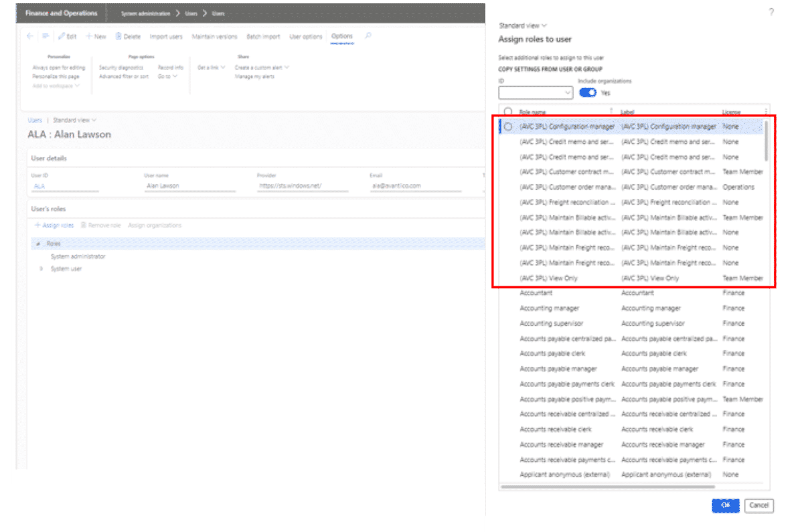This screenshot has height=532, width=798.
Task: Click vertical scrollbar of role list
Action: pyautogui.click(x=766, y=140)
